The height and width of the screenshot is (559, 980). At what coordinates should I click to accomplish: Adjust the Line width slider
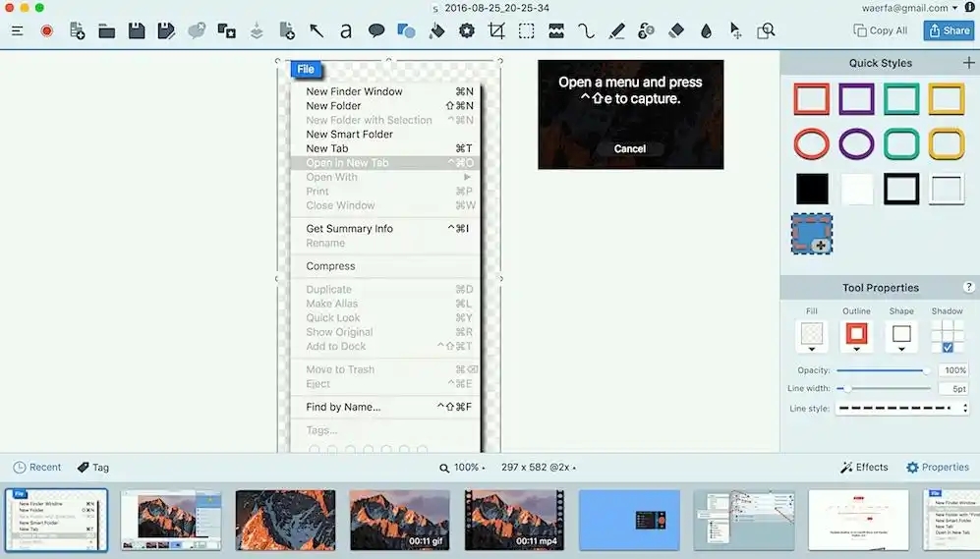click(x=884, y=388)
